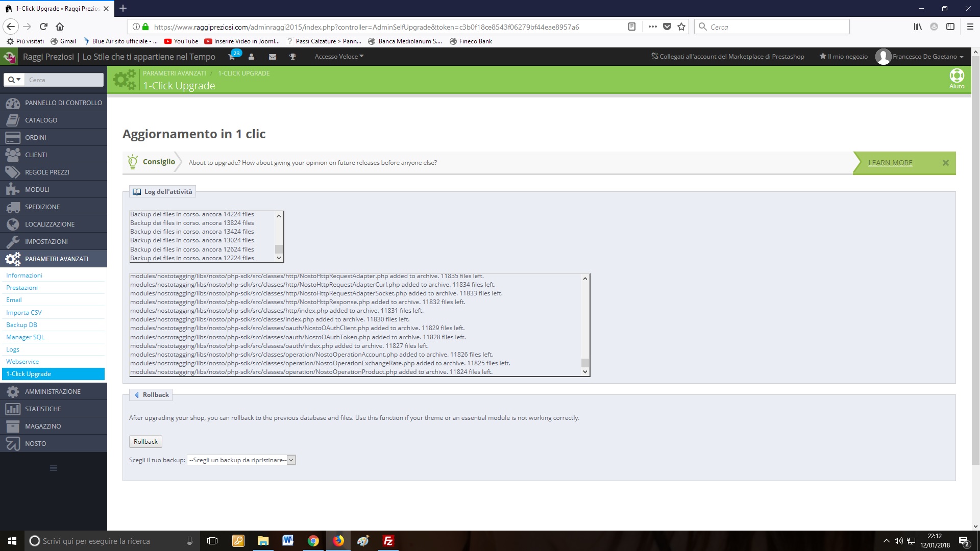The image size is (980, 551).
Task: Collapse the sidebar menu toggle
Action: pos(53,468)
